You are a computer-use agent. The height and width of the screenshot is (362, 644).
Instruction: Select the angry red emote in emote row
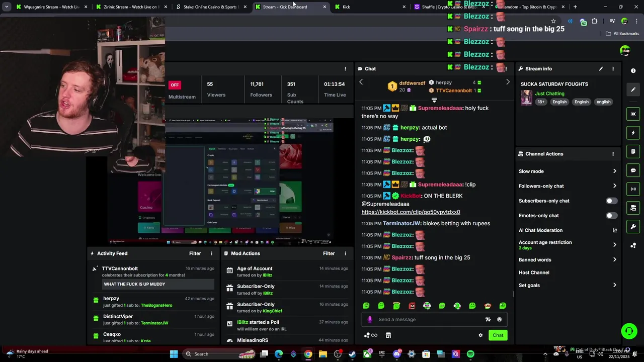tap(412, 306)
